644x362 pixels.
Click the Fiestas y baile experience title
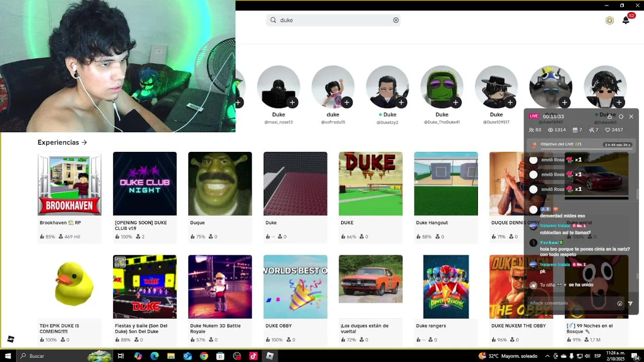click(x=142, y=328)
